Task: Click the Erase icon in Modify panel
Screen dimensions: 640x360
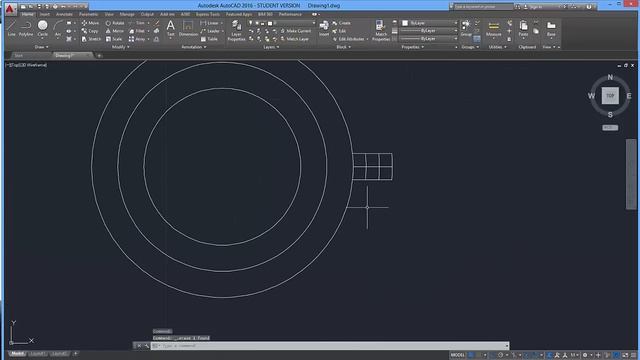Action: click(x=156, y=23)
